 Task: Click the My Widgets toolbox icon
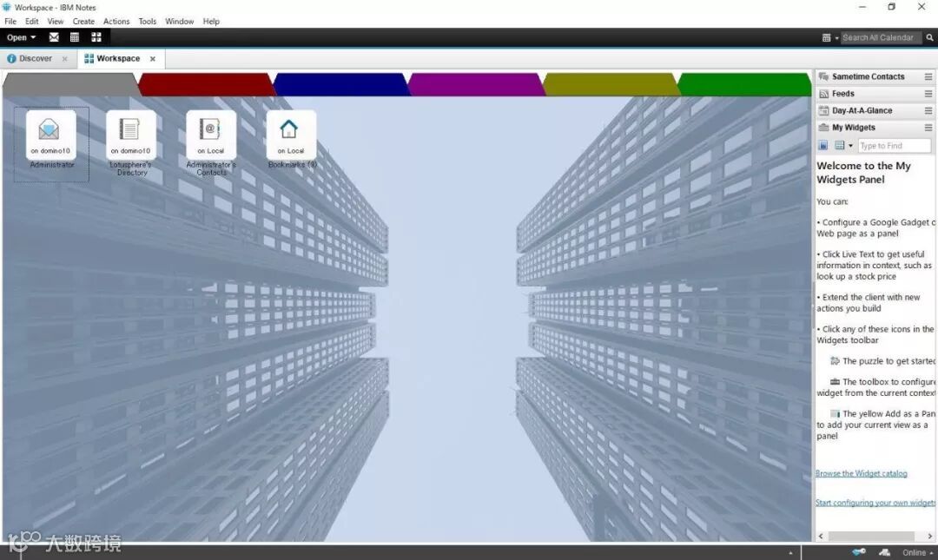[x=823, y=128]
